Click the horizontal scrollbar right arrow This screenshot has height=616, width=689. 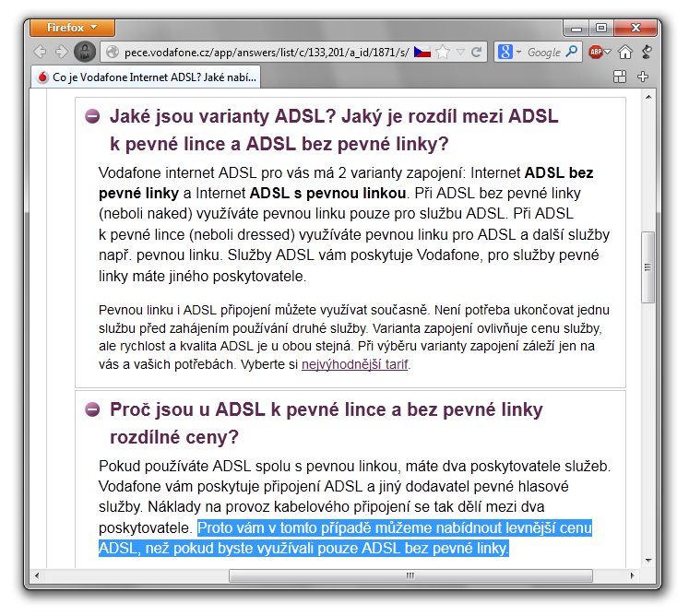[x=633, y=575]
